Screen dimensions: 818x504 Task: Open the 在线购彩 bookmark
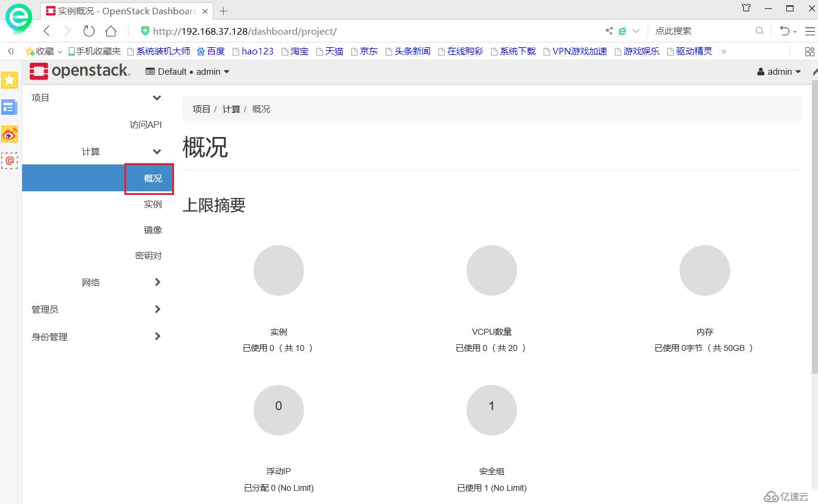coord(460,51)
